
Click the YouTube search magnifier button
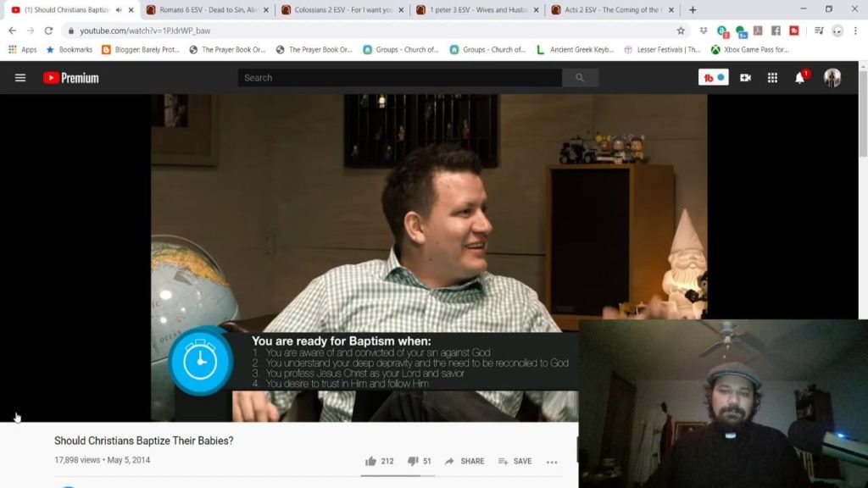coord(580,78)
